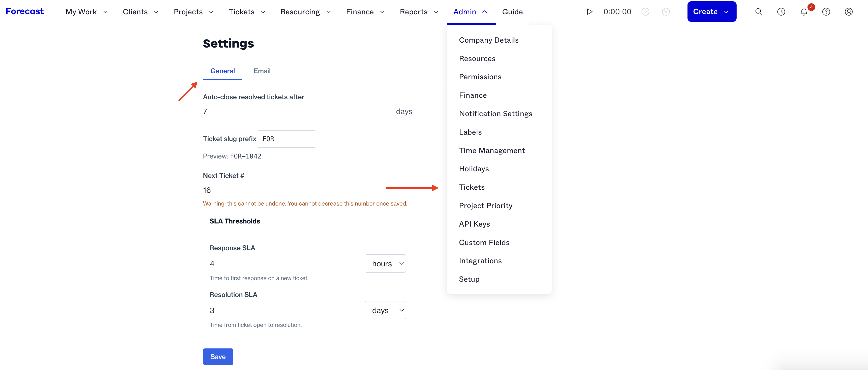Select Holidays in Admin menu
The width and height of the screenshot is (868, 370).
(x=473, y=169)
